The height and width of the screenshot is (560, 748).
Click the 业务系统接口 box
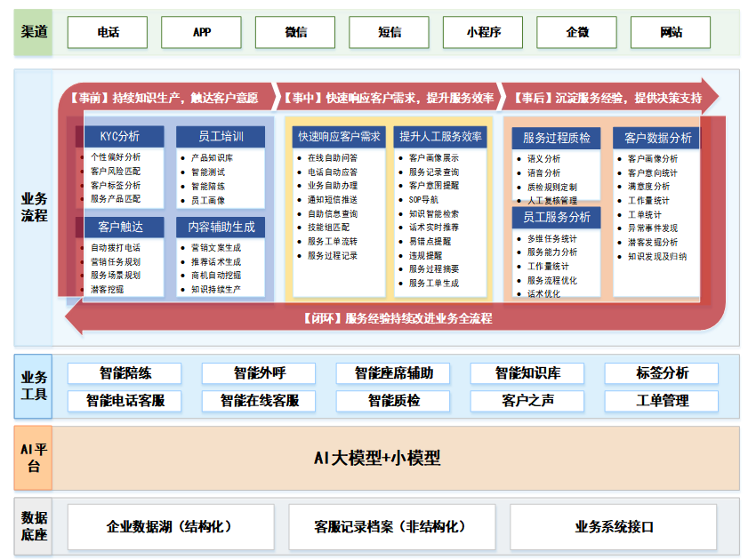pyautogui.click(x=614, y=527)
